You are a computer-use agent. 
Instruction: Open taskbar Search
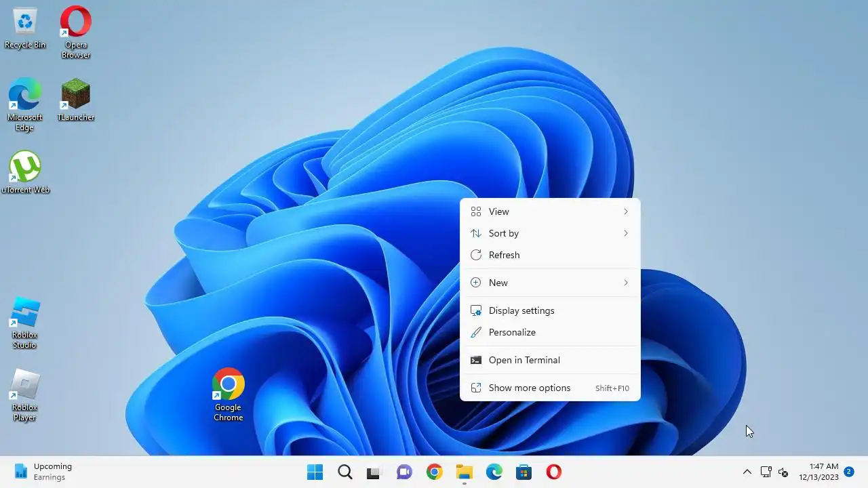[345, 472]
